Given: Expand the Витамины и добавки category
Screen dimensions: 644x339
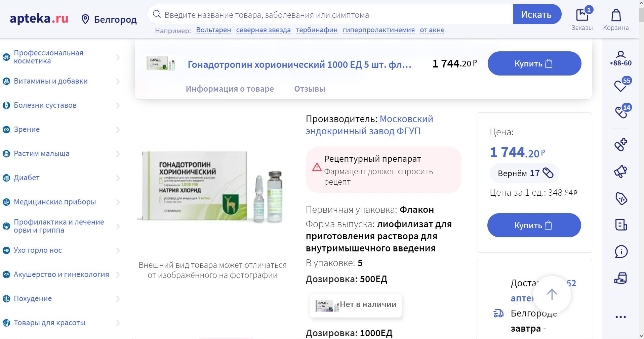Looking at the screenshot, I should 118,81.
